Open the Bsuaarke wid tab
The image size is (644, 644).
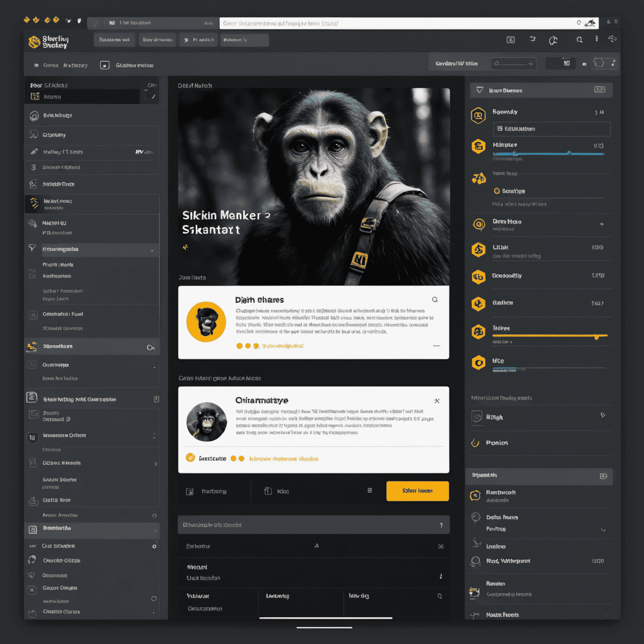click(x=114, y=40)
